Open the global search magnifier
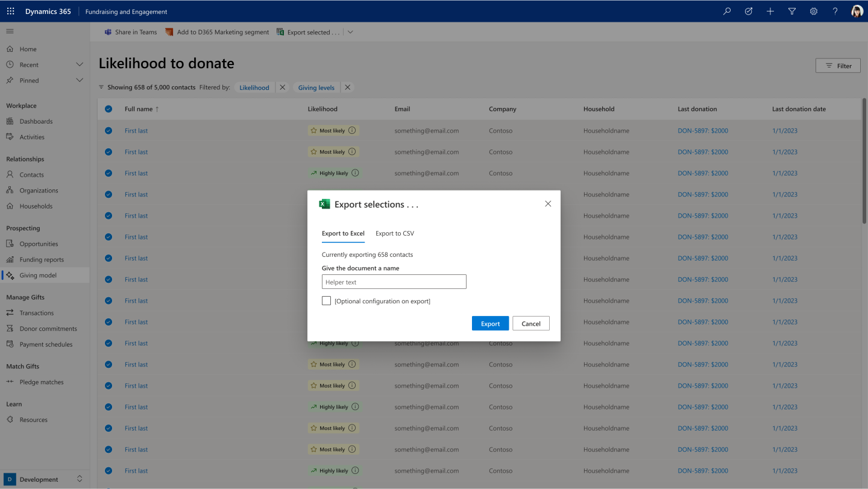The image size is (868, 489). click(x=726, y=11)
